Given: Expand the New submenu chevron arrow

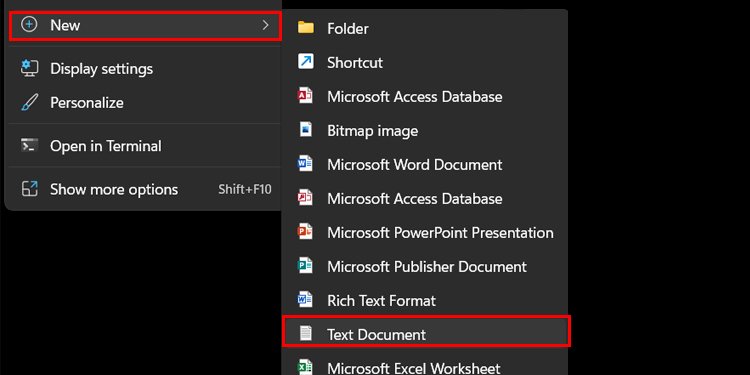Looking at the screenshot, I should click(x=266, y=25).
